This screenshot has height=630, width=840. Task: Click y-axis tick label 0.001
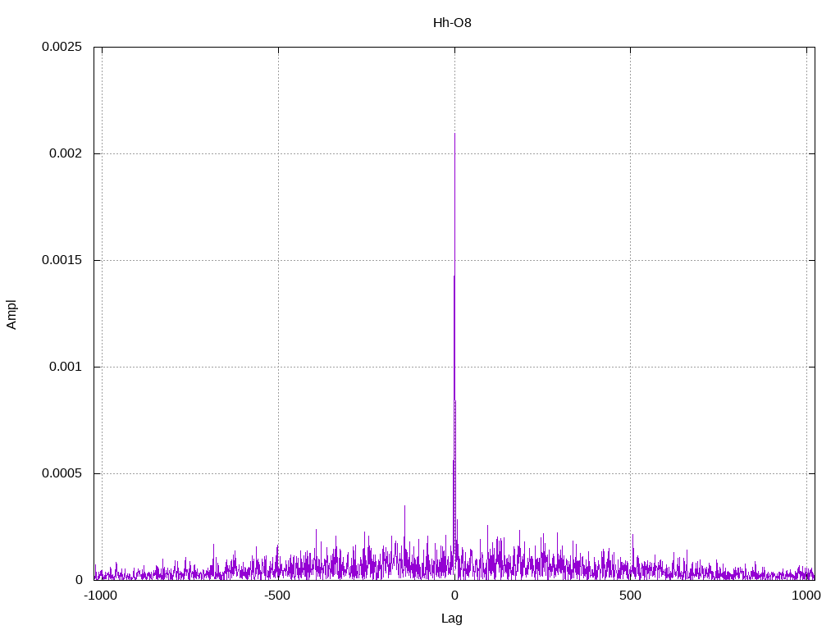click(66, 367)
